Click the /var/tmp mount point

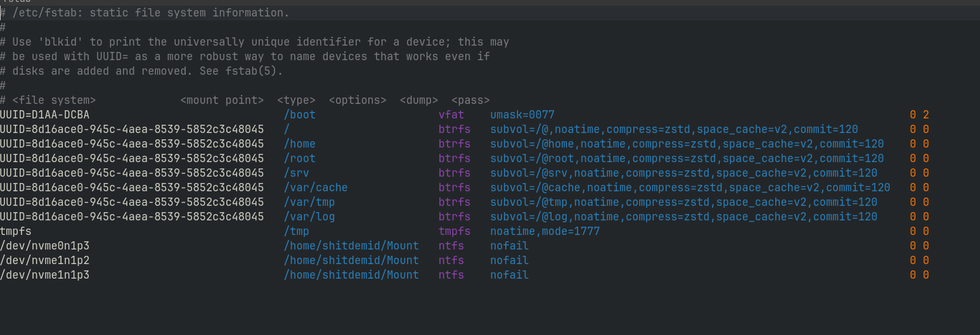(x=309, y=202)
